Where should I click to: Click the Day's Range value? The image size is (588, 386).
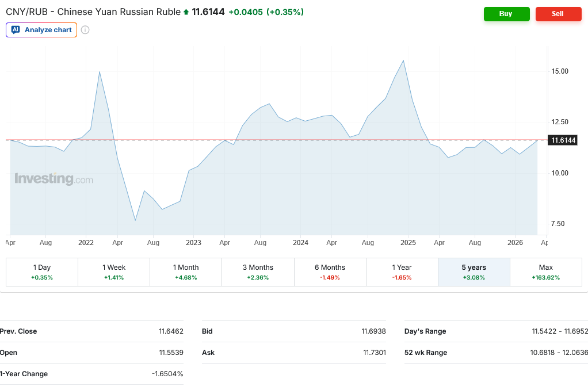pyautogui.click(x=559, y=331)
